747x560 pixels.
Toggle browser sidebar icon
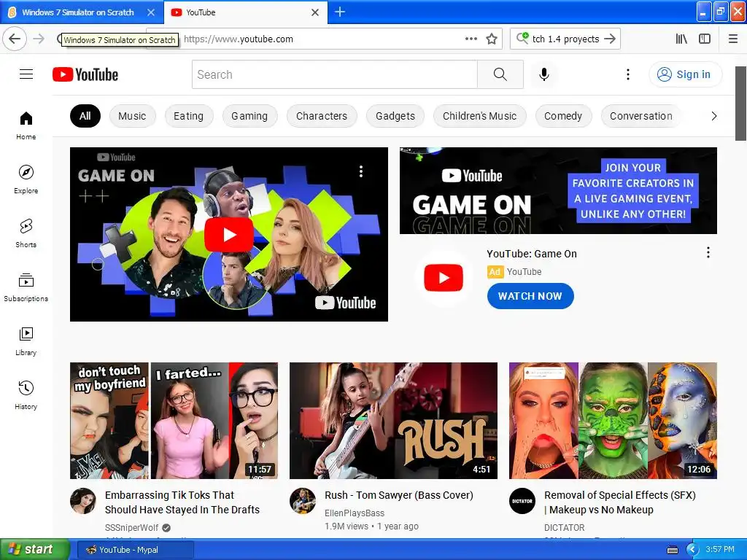click(705, 39)
